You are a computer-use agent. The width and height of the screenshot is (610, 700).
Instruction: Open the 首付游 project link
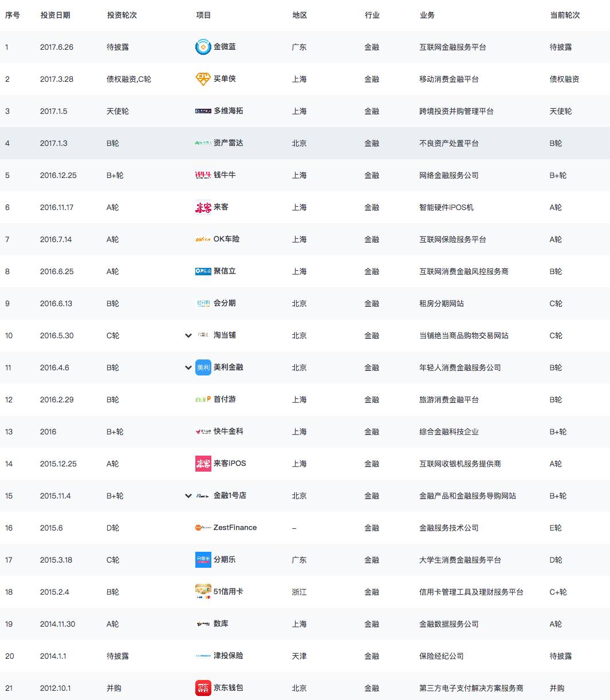225,400
